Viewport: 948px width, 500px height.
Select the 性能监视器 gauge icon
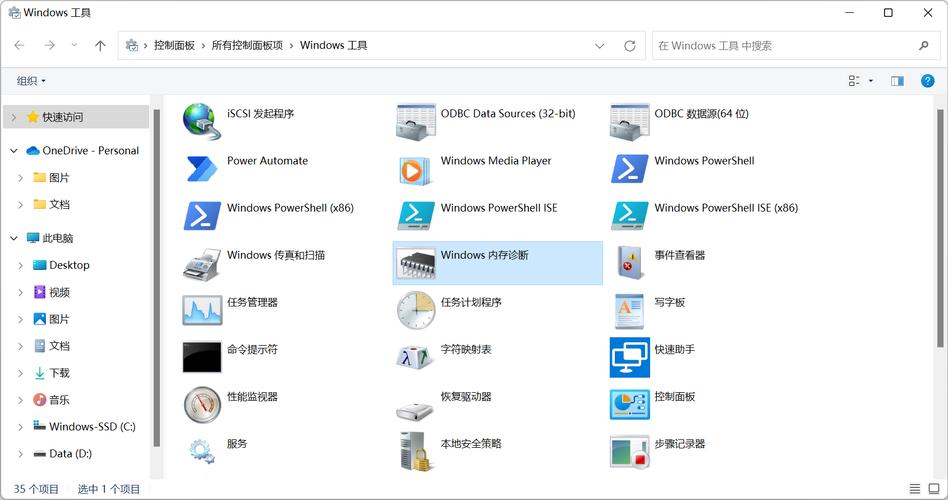point(202,404)
